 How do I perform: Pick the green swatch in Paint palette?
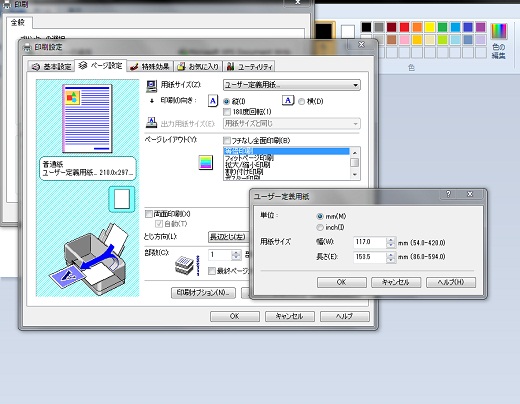point(442,27)
